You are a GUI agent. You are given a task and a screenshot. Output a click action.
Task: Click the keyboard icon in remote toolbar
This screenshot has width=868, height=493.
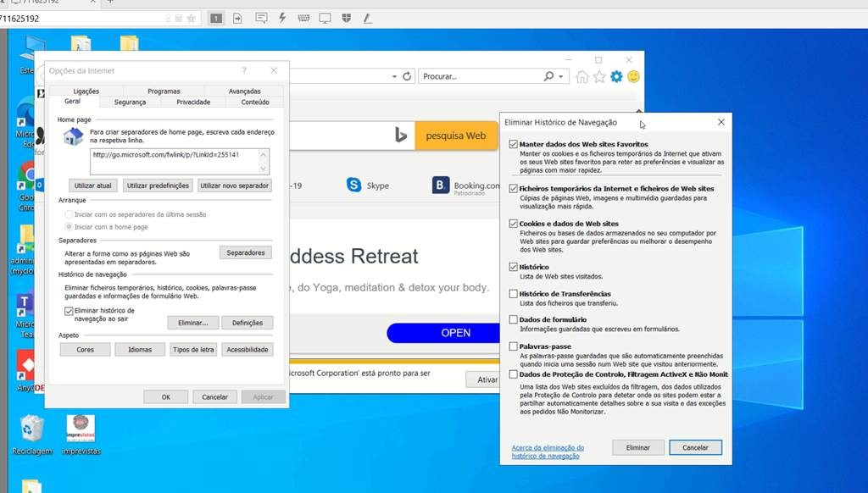pyautogui.click(x=303, y=18)
